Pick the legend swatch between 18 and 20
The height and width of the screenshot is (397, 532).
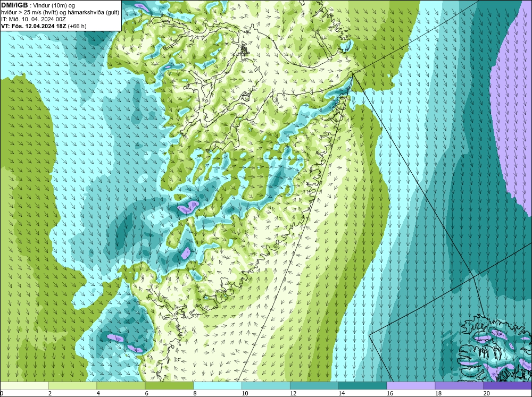460,386
